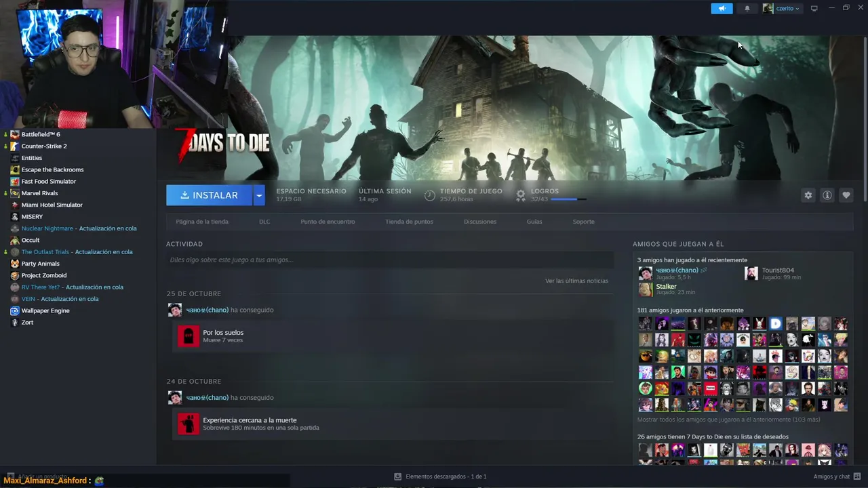Switch to the Discusiones tab
868x488 pixels.
click(x=480, y=222)
